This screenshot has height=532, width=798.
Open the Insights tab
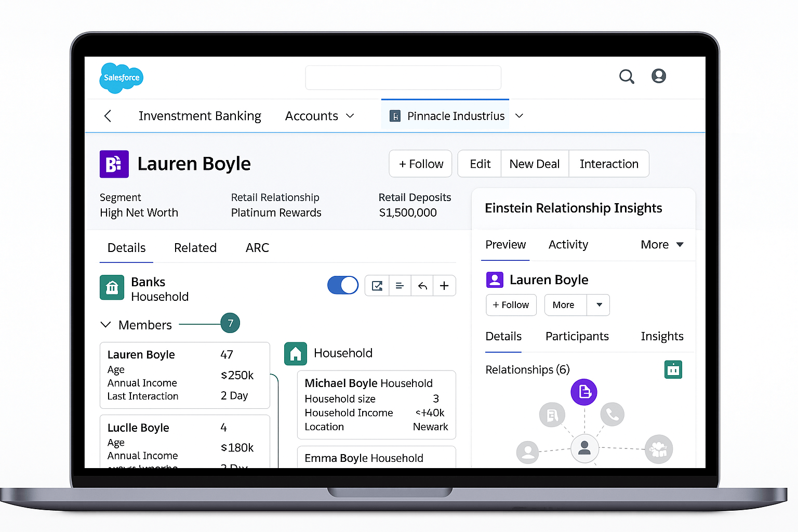tap(662, 337)
